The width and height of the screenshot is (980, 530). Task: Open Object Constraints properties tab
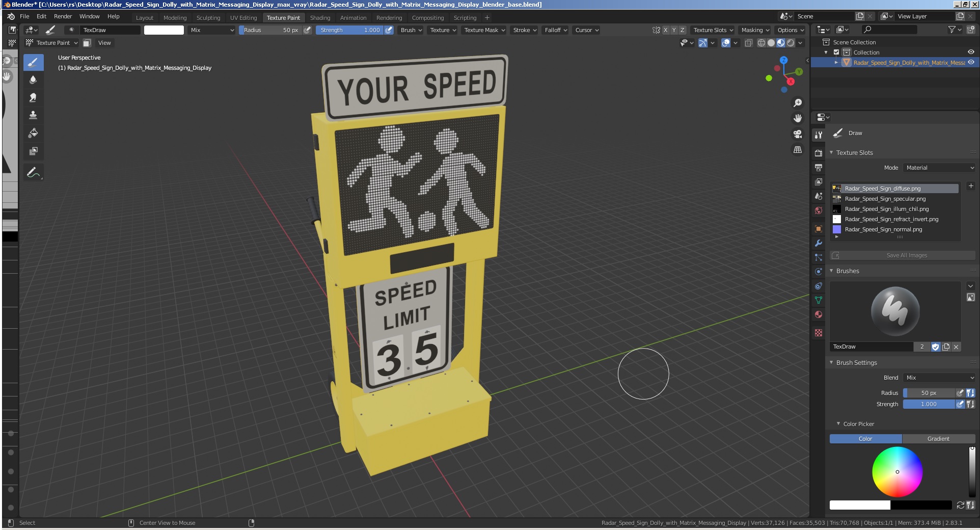819,286
